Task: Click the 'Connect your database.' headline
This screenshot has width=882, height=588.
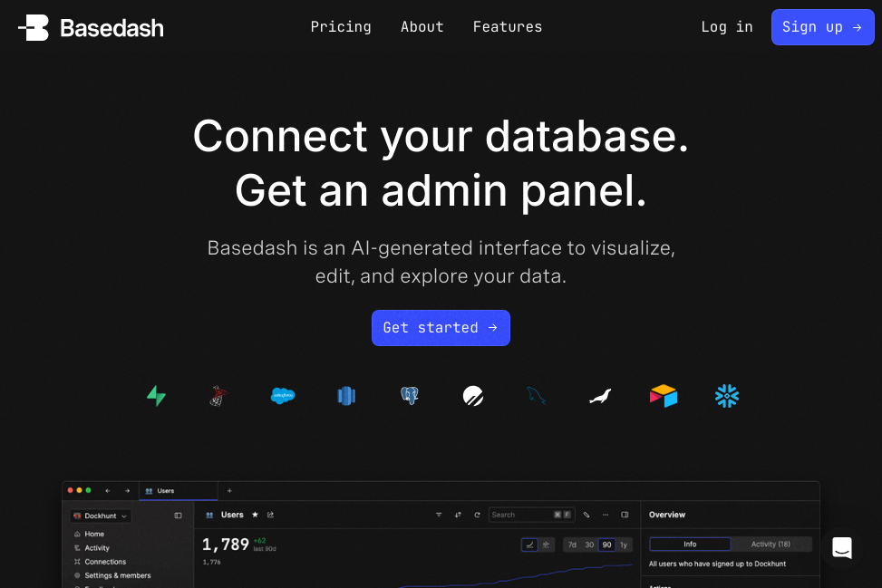Action: 441,137
